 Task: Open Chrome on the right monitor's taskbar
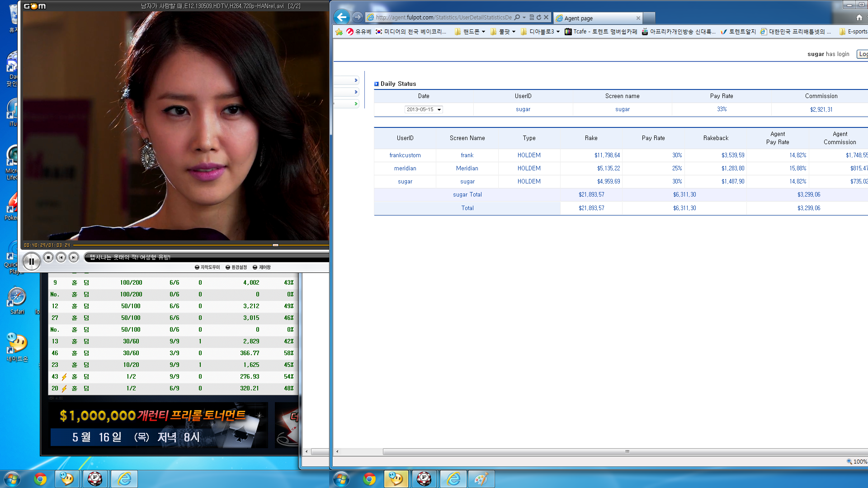coord(369,479)
